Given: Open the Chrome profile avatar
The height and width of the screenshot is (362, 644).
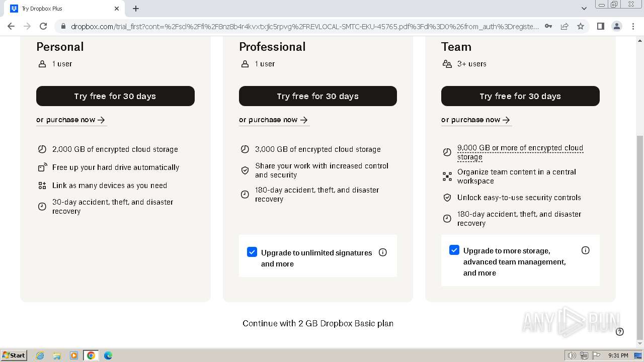Looking at the screenshot, I should [617, 26].
